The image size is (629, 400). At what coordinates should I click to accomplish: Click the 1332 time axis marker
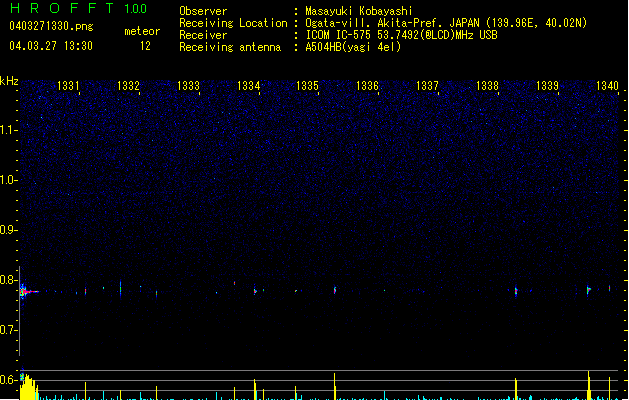click(x=128, y=86)
